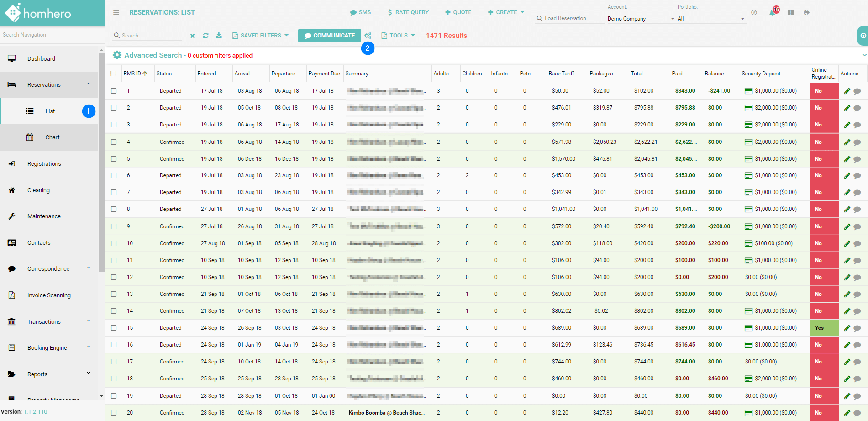The width and height of the screenshot is (868, 421).
Task: Click the logout icon
Action: point(807,12)
